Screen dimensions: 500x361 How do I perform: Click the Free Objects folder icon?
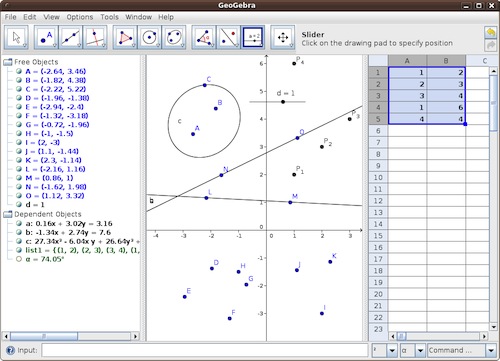point(8,62)
